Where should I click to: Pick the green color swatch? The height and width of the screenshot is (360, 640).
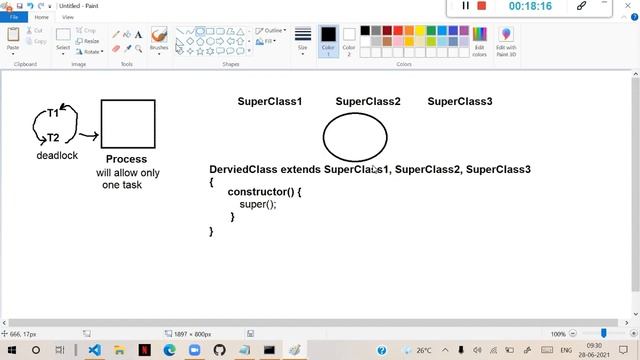coord(431,30)
